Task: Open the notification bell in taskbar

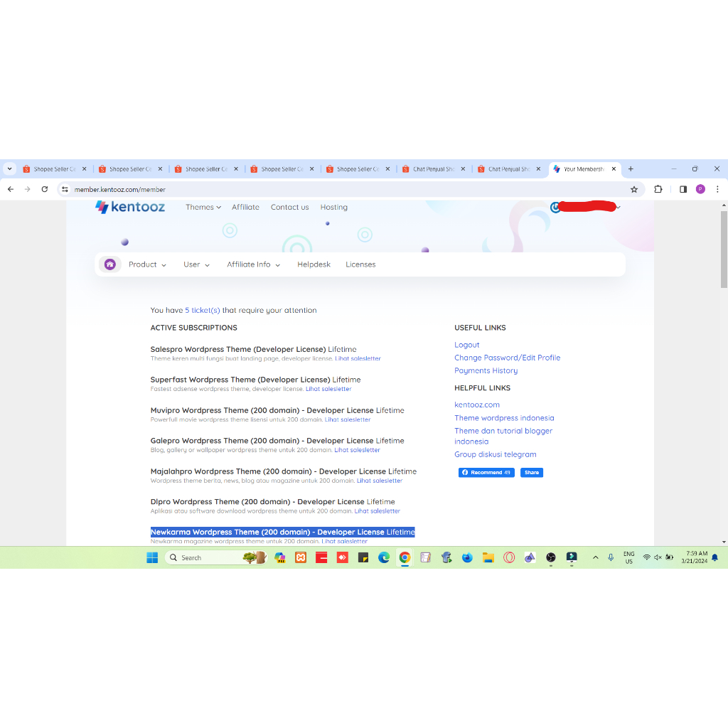Action: 715,557
